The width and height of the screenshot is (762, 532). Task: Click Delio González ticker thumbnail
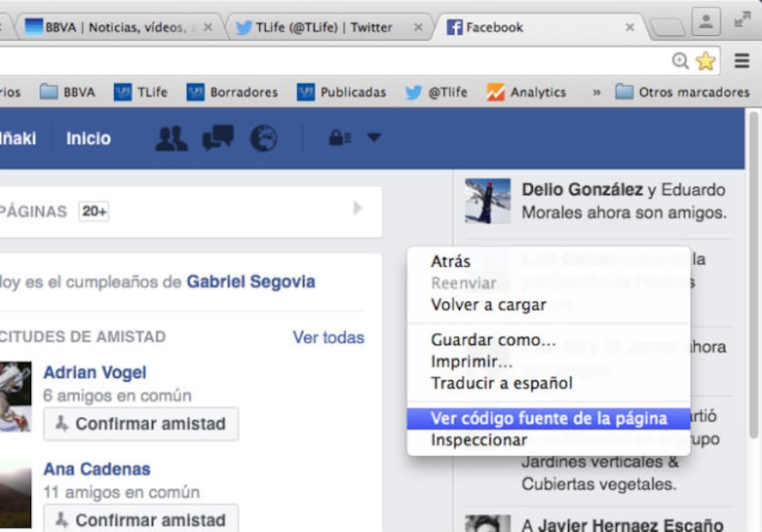pos(487,201)
